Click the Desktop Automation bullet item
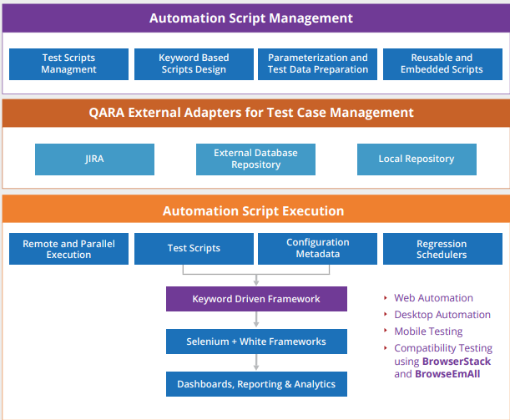Viewport: 510px width, 420px height. (x=442, y=315)
